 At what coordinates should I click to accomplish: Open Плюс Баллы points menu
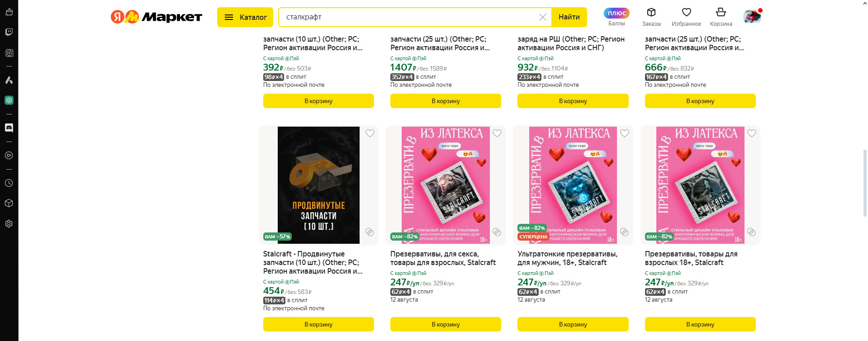[x=617, y=17]
